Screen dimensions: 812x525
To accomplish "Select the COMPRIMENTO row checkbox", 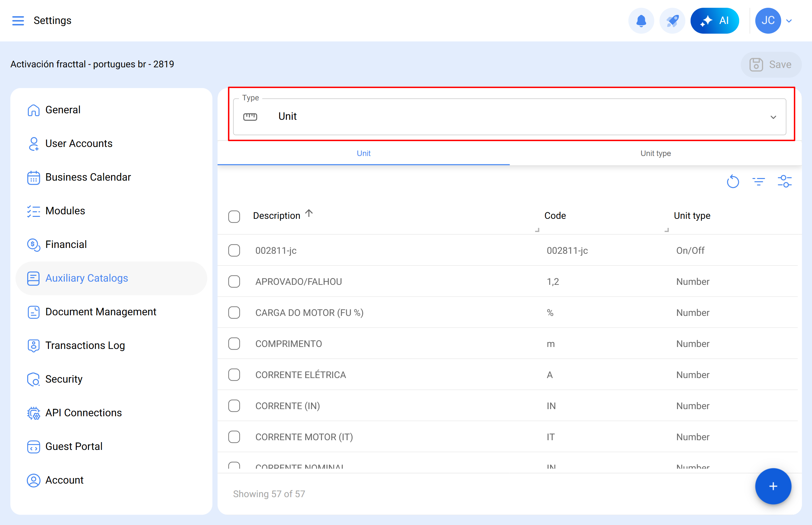I will click(234, 344).
